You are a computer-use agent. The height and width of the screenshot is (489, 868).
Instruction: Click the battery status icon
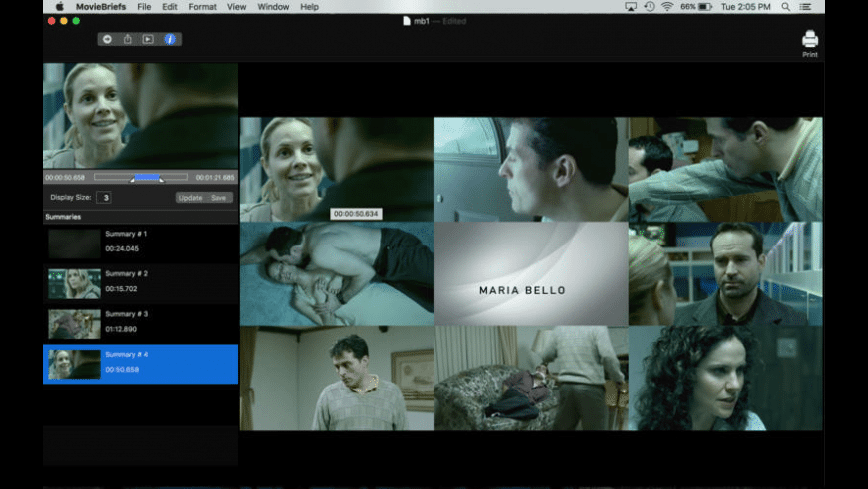[x=705, y=7]
